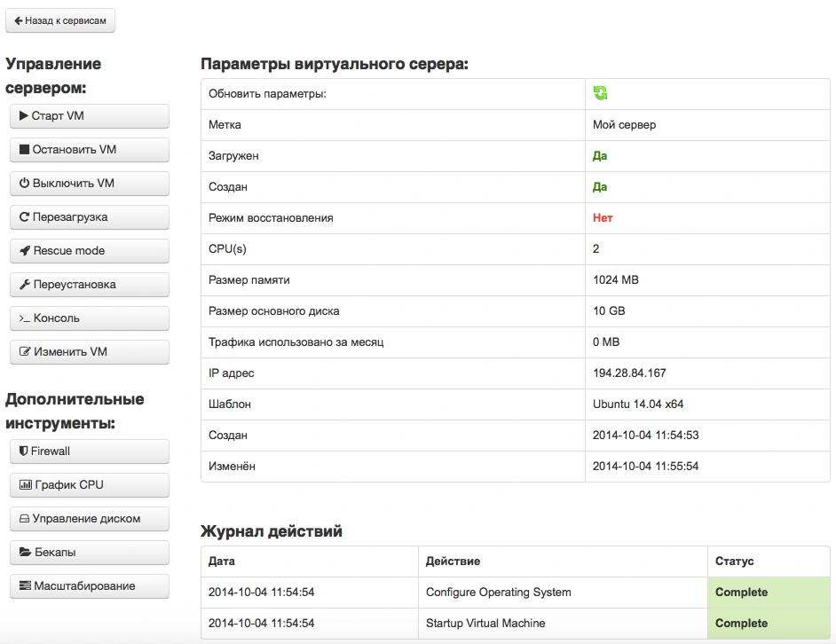
Task: Click the modified timestamp 2014-10-04 11:55:54
Action: point(645,466)
